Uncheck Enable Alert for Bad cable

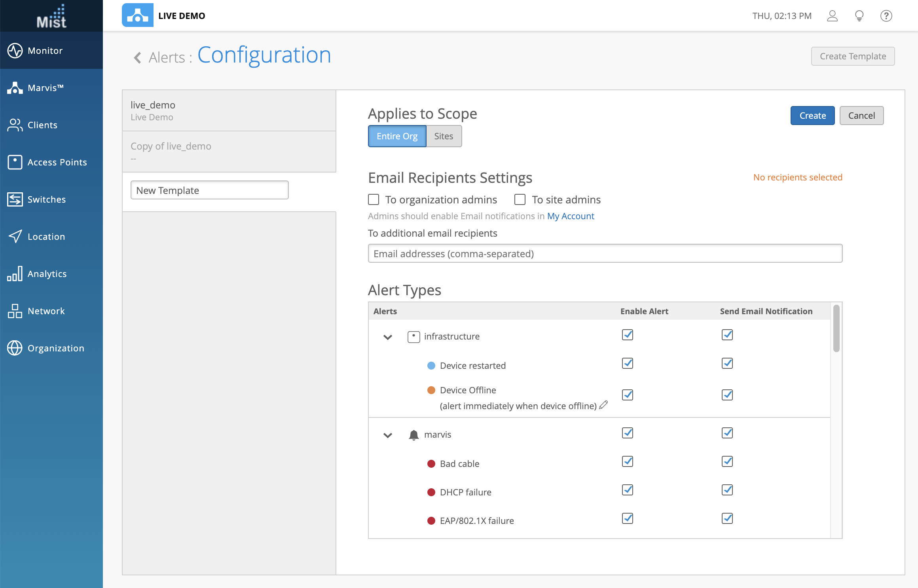point(628,461)
